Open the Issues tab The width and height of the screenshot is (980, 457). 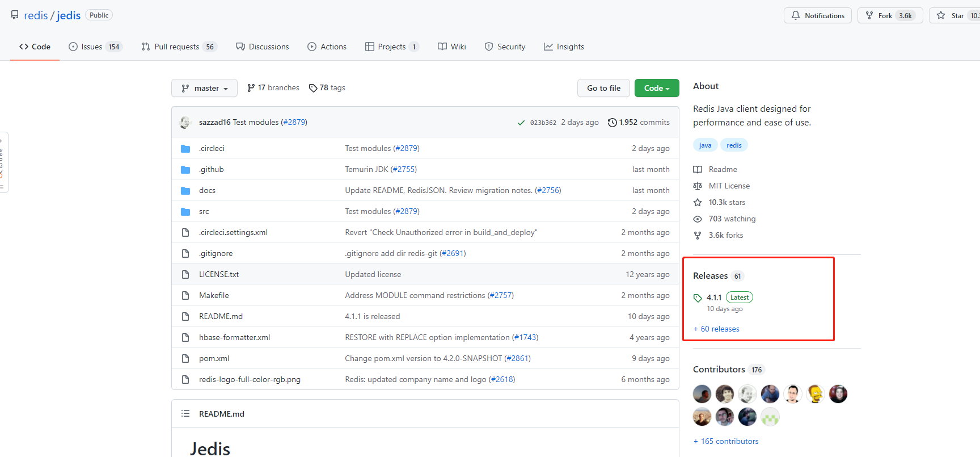tap(95, 47)
